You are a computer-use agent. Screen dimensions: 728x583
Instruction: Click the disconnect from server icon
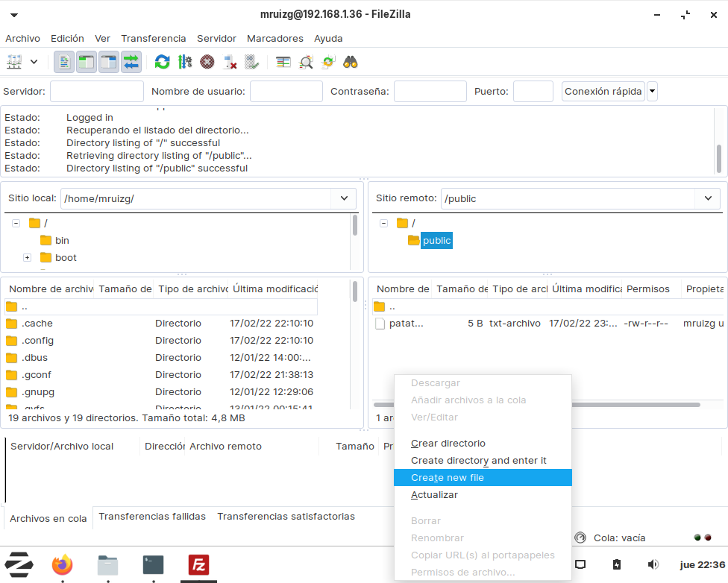[x=230, y=62]
